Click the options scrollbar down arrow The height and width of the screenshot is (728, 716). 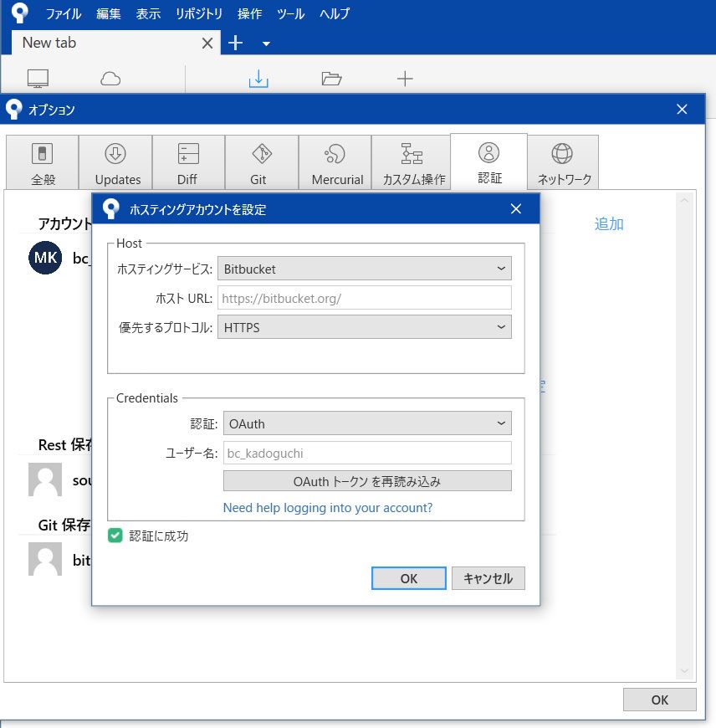(684, 671)
